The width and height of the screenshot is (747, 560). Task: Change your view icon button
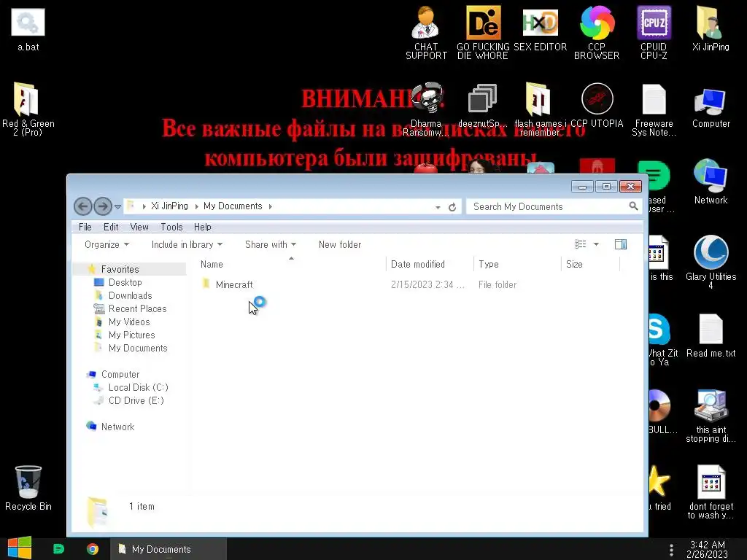pos(580,244)
